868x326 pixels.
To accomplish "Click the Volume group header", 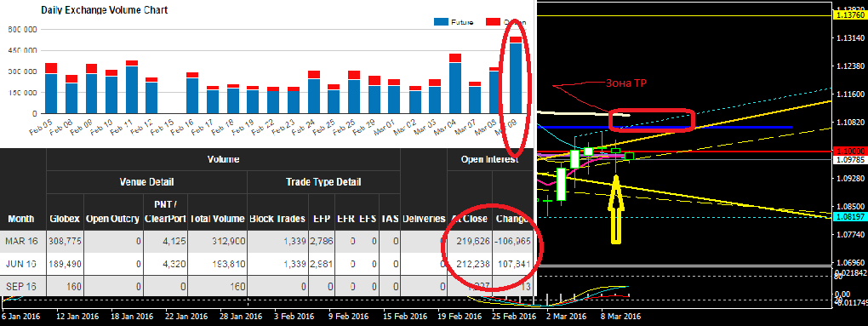I will point(223,159).
